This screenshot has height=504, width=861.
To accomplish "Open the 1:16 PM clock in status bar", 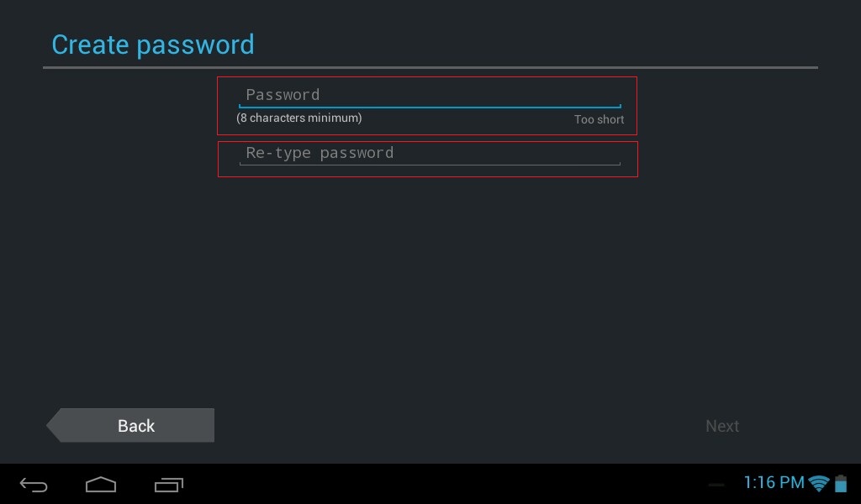I will point(774,483).
